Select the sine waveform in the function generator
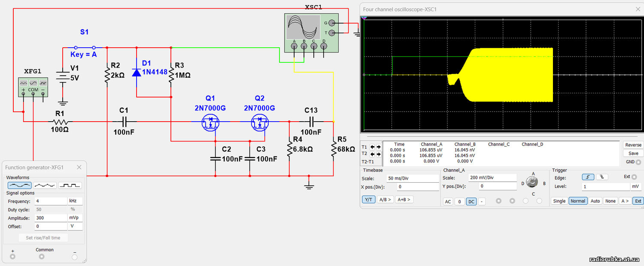 19,185
